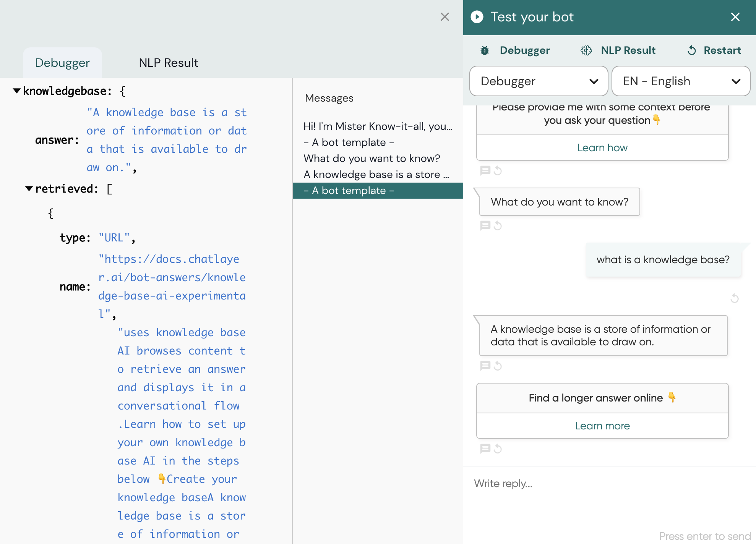The image size is (756, 544).
Task: Open the EN - English language dropdown
Action: click(x=681, y=81)
